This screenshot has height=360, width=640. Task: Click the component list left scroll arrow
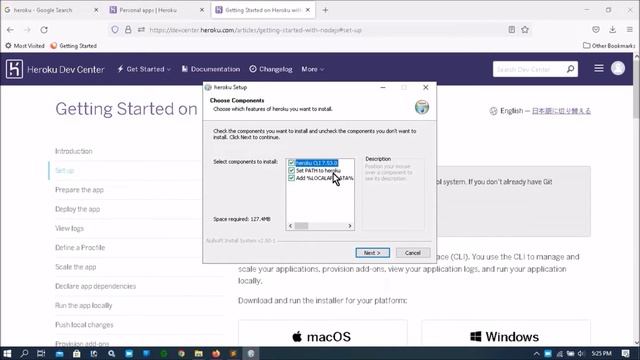pyautogui.click(x=290, y=226)
